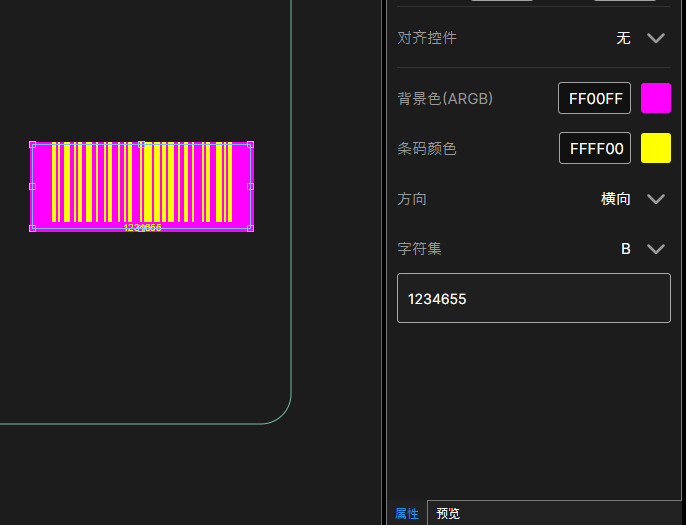Click the top-right resize handle of barcode
This screenshot has height=525, width=686.
point(250,144)
